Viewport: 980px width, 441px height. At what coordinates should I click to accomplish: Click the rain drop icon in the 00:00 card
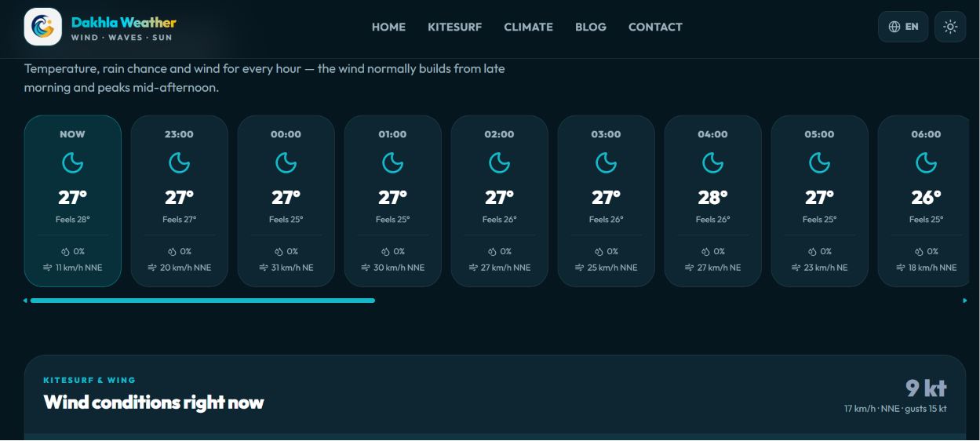279,252
